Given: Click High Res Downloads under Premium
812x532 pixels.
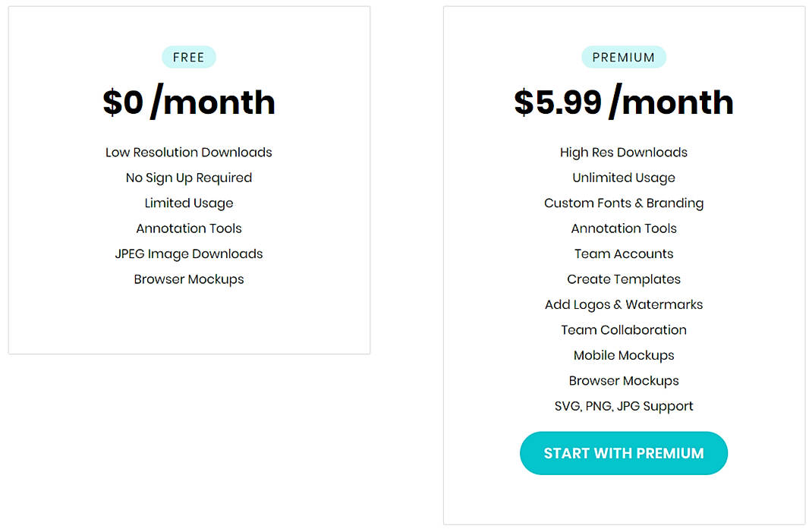Looking at the screenshot, I should tap(623, 152).
